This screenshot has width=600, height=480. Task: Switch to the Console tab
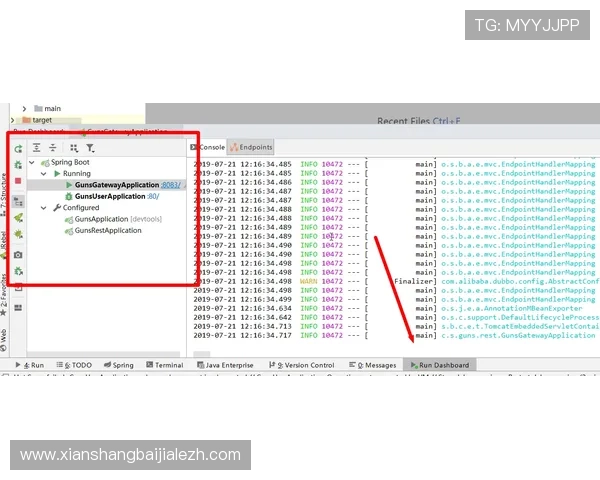coord(210,147)
